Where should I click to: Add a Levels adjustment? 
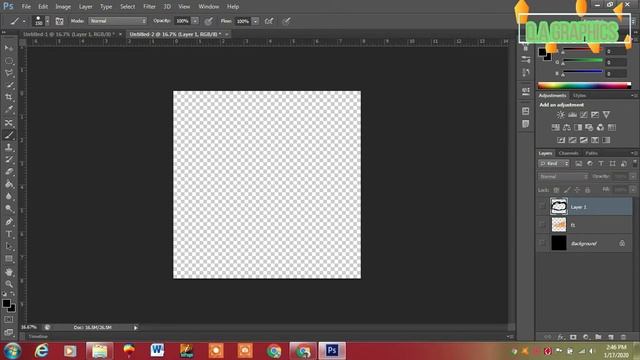coord(572,115)
